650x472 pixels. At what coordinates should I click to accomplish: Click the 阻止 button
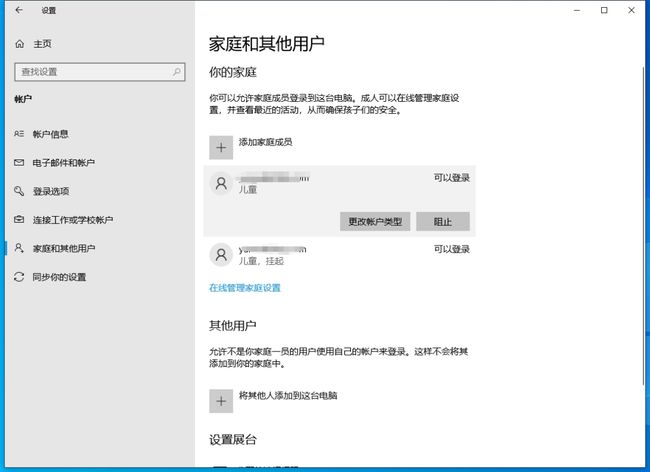443,222
